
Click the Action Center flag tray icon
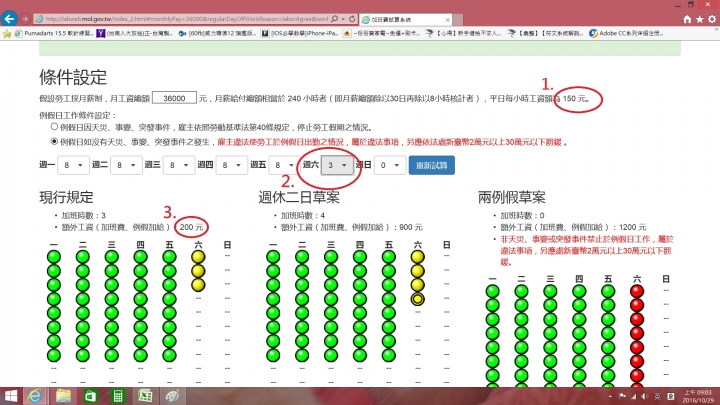pyautogui.click(x=622, y=396)
